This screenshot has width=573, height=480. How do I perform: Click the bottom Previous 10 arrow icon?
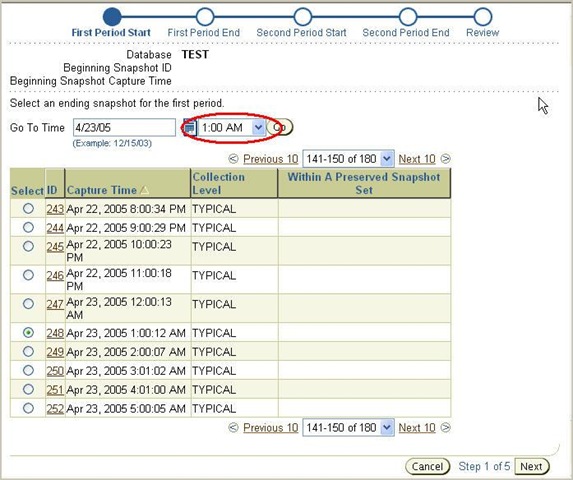click(233, 427)
